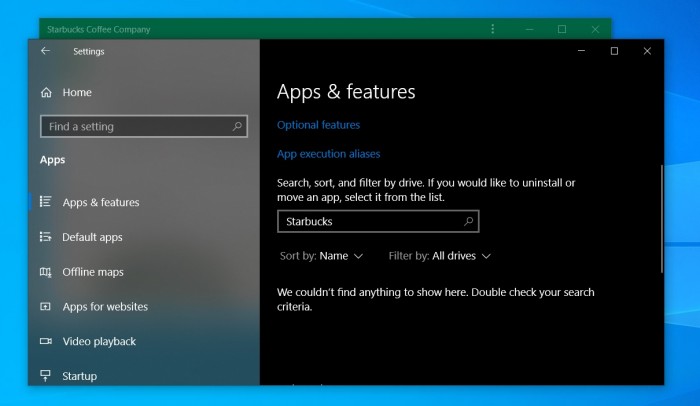
Task: Open Video playback section
Action: click(99, 342)
